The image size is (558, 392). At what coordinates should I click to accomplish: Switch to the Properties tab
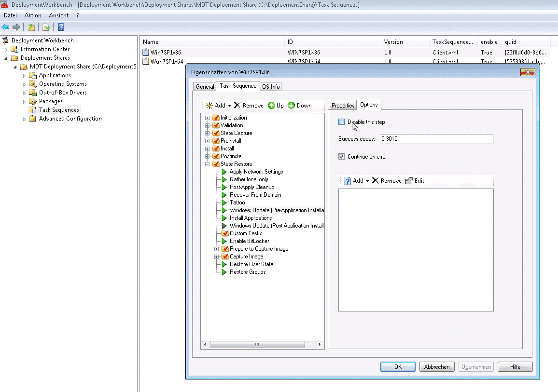343,106
